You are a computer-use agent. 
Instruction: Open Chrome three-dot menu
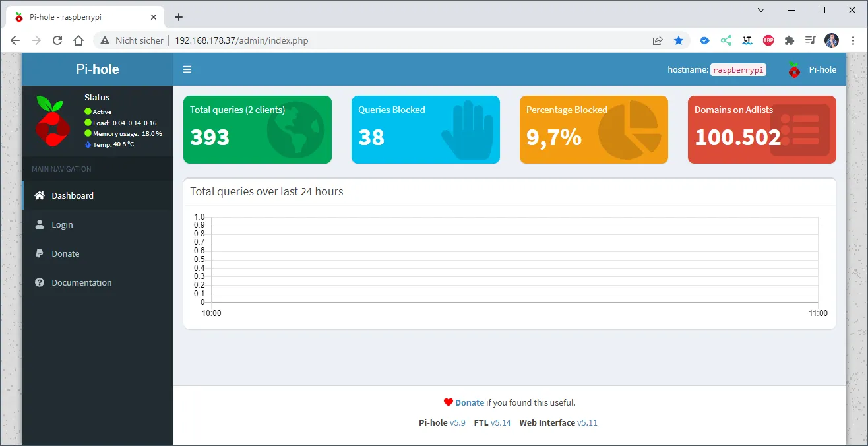tap(853, 40)
